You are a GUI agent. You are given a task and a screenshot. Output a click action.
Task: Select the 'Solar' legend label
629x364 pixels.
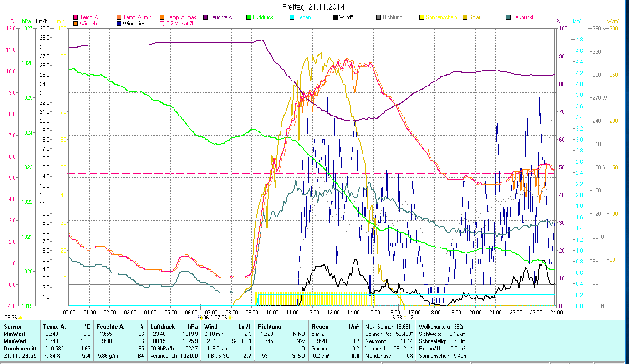pyautogui.click(x=475, y=17)
